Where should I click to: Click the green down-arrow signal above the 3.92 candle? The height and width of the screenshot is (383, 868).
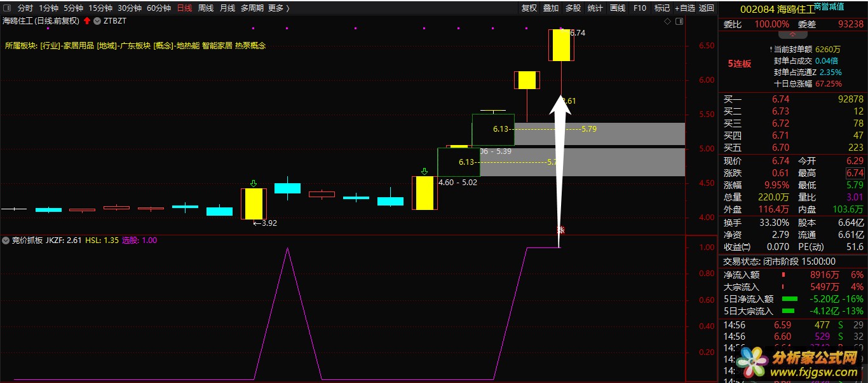(x=254, y=183)
